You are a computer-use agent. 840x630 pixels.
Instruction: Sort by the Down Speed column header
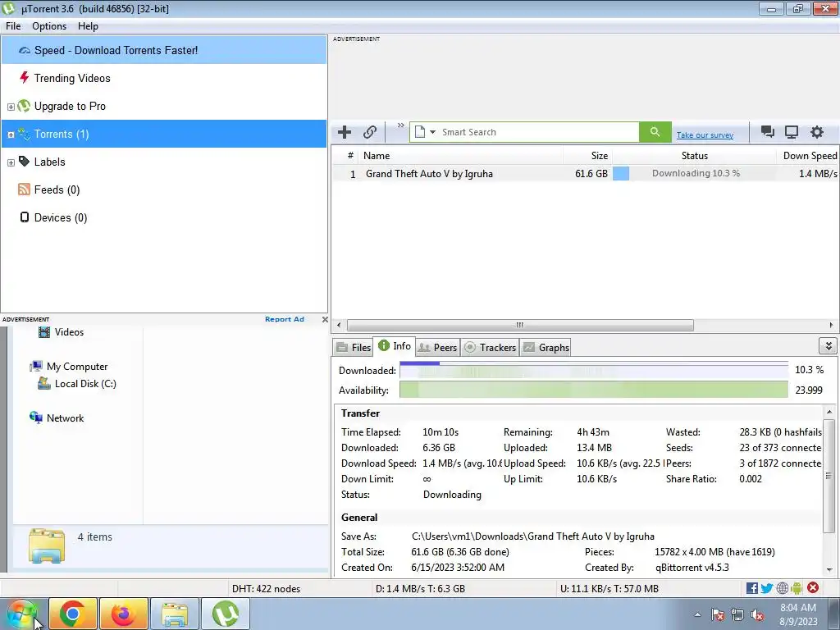[x=808, y=156]
